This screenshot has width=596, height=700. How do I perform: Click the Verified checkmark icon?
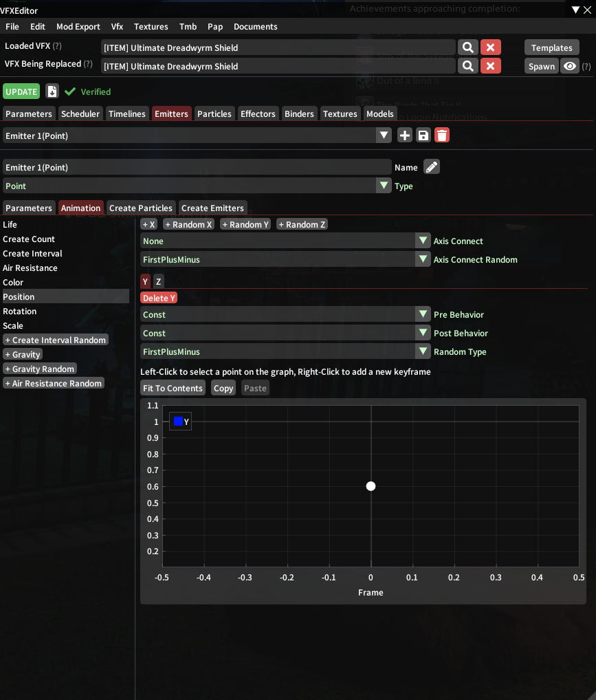(x=70, y=91)
